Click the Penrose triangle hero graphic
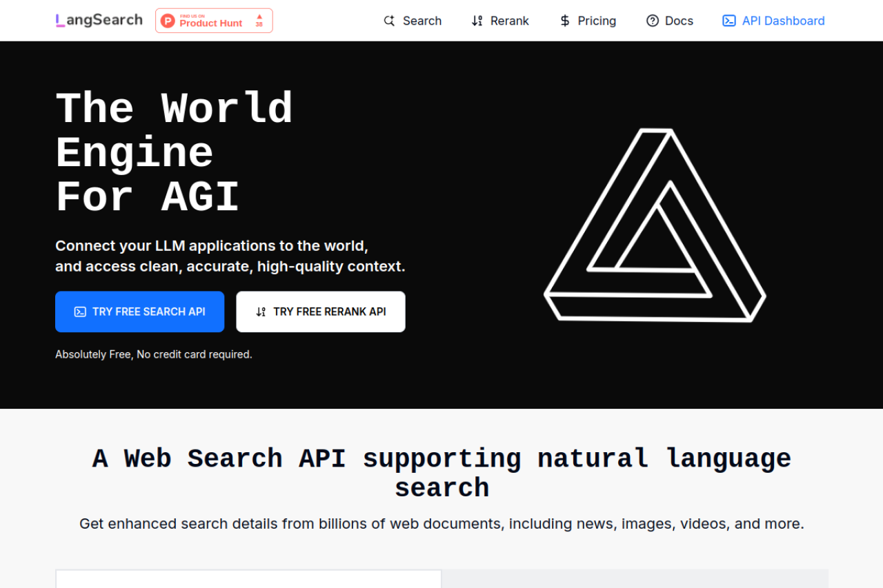The image size is (883, 588). tap(655, 225)
